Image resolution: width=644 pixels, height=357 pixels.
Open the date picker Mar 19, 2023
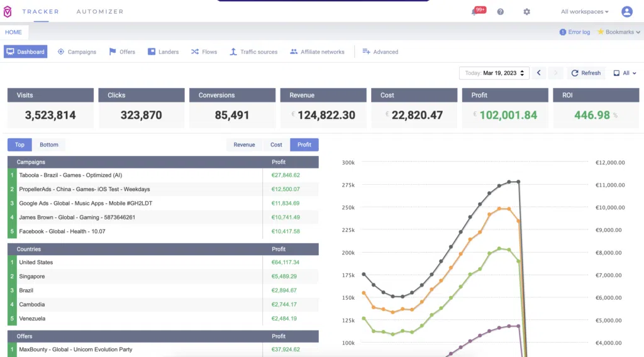click(494, 73)
